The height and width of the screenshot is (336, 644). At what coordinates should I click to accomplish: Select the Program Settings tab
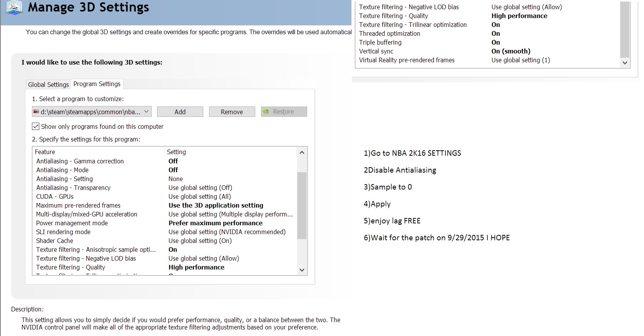(x=97, y=84)
